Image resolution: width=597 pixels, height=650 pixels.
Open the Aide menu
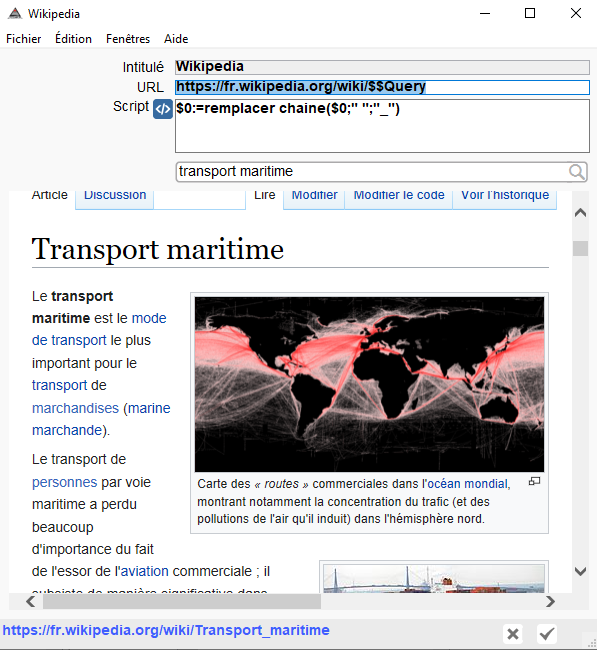click(x=176, y=39)
